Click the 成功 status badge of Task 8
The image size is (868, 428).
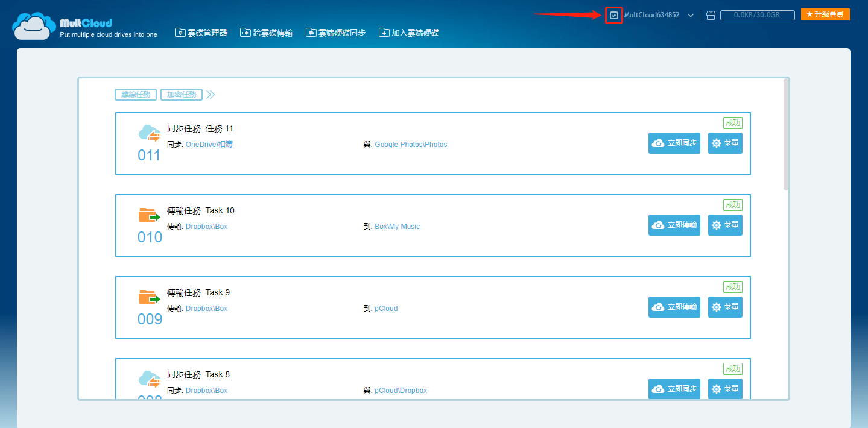[x=733, y=369]
